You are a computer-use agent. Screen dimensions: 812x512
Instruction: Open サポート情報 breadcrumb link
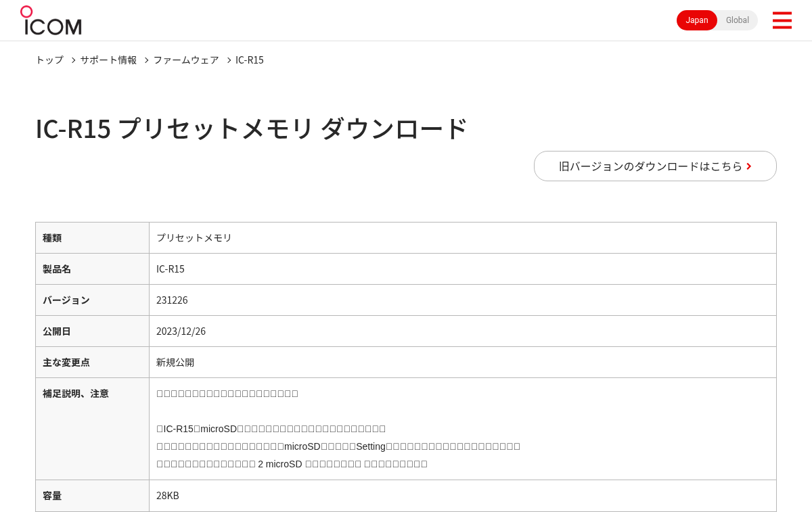click(108, 60)
